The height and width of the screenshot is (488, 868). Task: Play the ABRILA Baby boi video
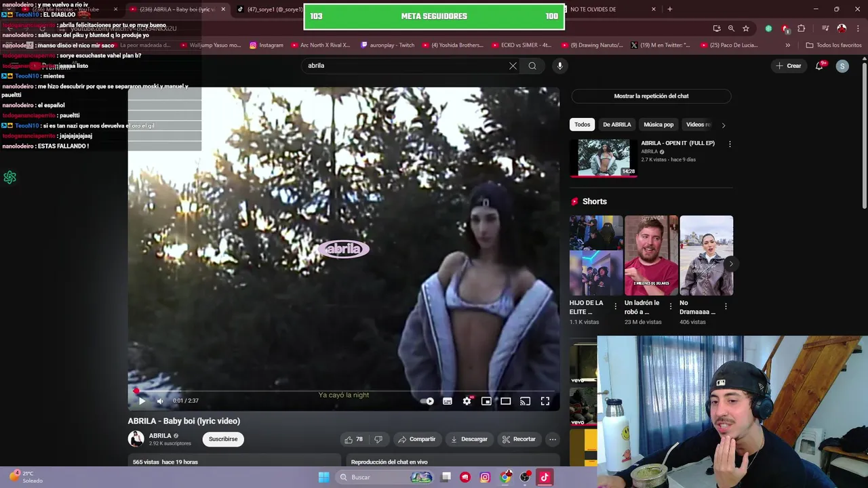[142, 401]
